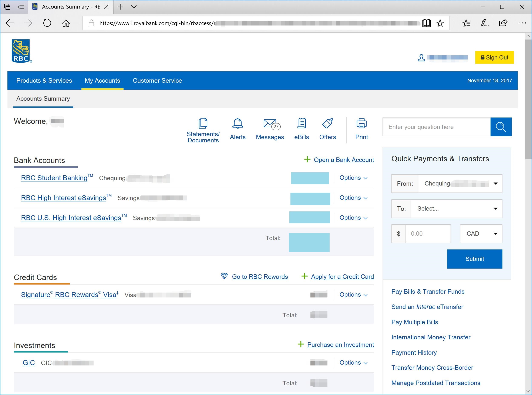Click the Share icon in toolbar
This screenshot has height=395, width=532.
pos(503,23)
